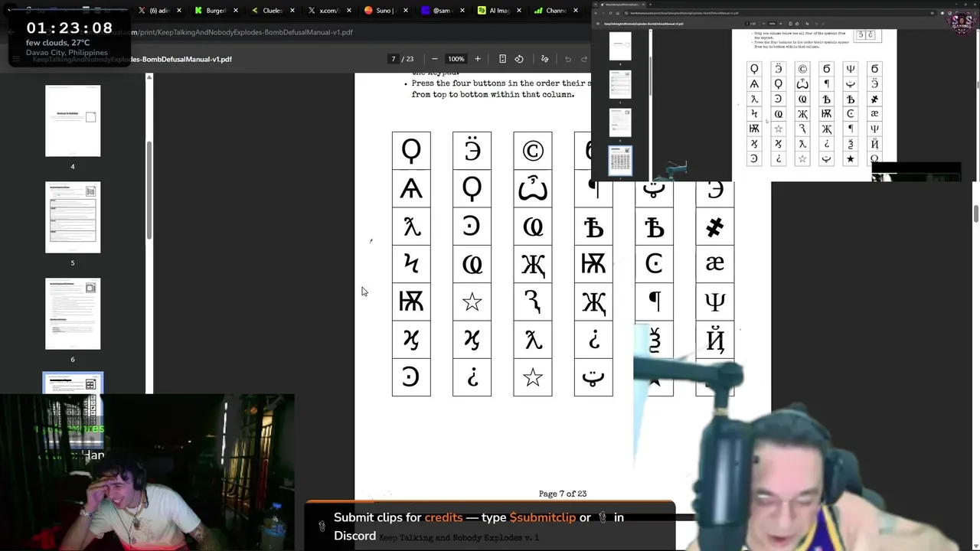Screen dimensions: 980x551
Task: Close the Burger tab
Action: pos(235,11)
